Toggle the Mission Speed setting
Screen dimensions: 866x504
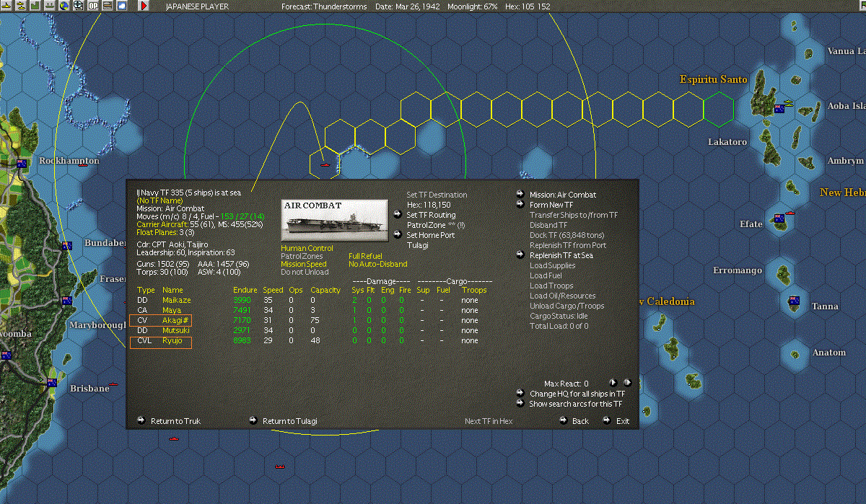click(x=303, y=264)
